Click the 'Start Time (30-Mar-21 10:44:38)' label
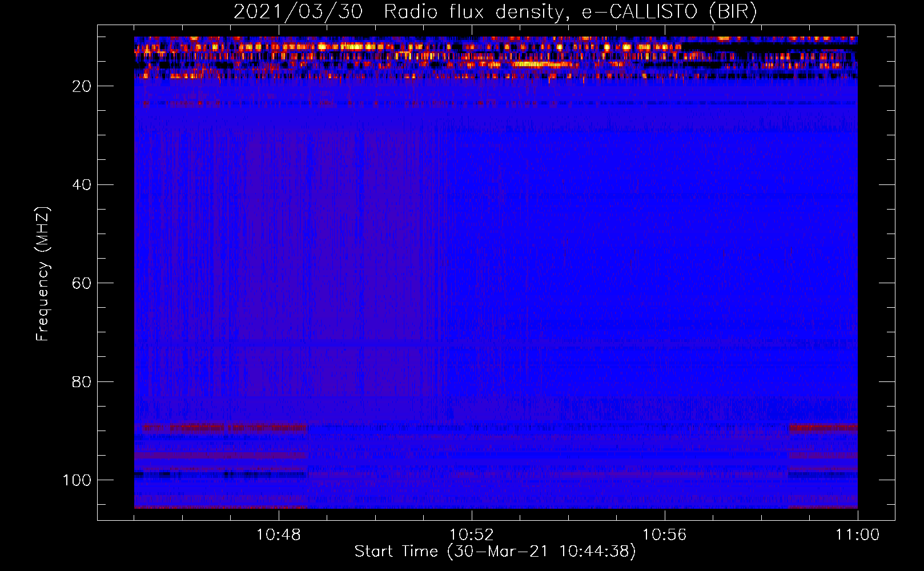 coord(495,552)
